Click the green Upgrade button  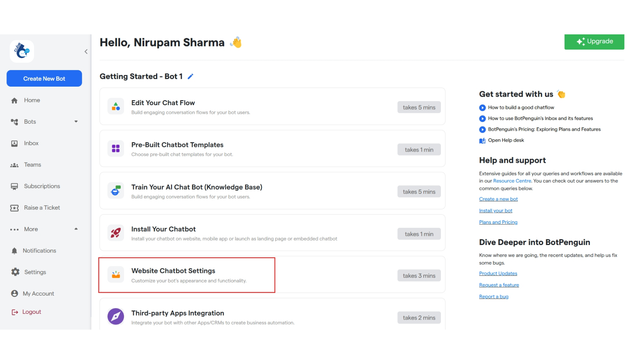(x=594, y=42)
